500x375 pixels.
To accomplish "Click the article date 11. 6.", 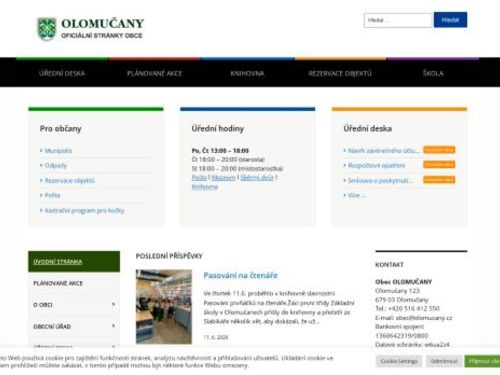I will (216, 337).
